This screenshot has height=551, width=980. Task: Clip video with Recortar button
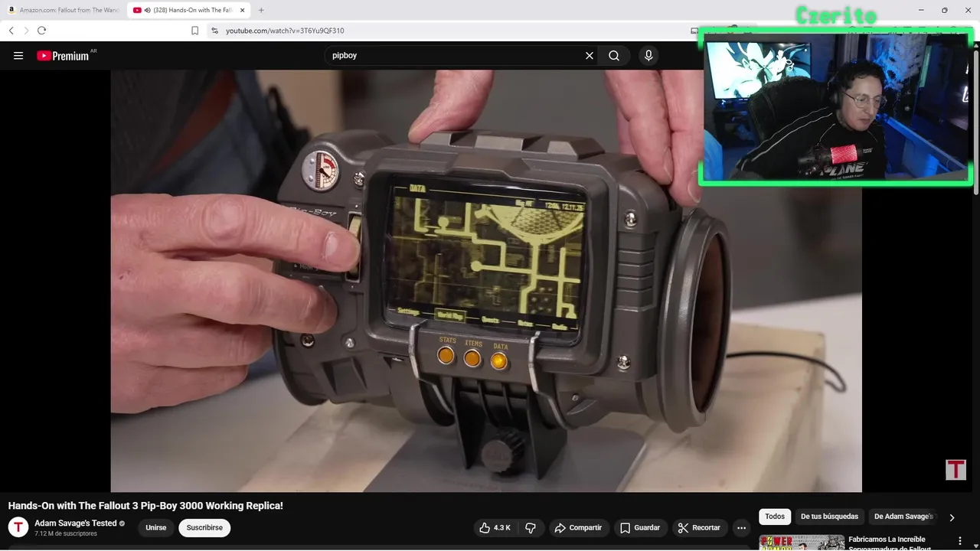pyautogui.click(x=698, y=528)
